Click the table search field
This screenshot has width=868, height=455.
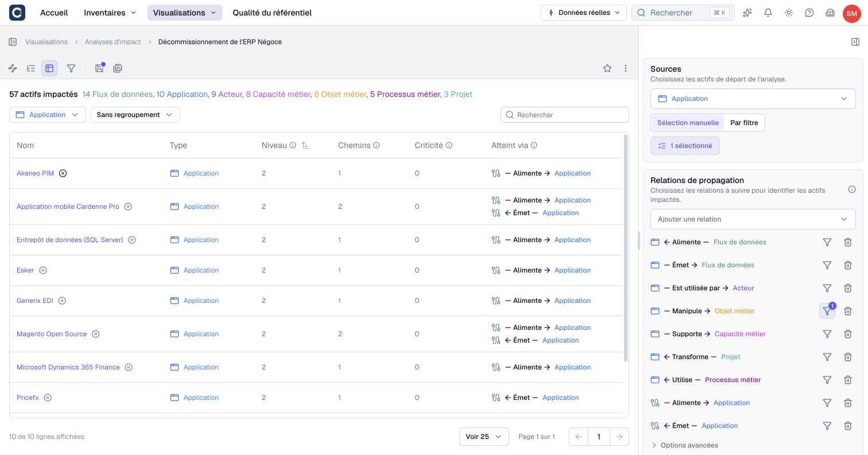[565, 115]
